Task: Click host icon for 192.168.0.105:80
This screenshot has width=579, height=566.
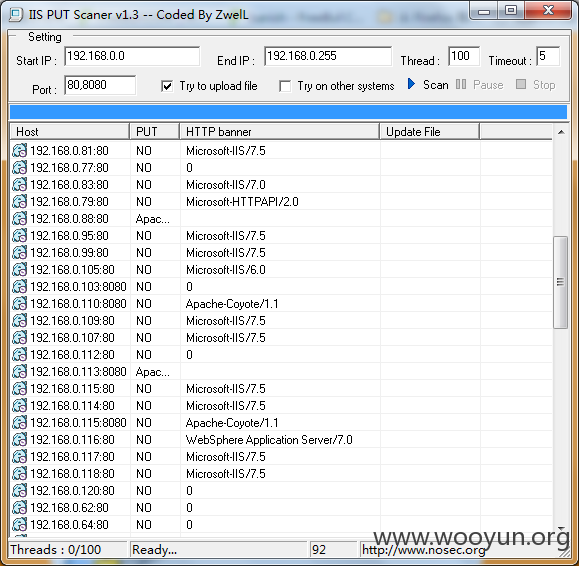Action: (x=20, y=270)
